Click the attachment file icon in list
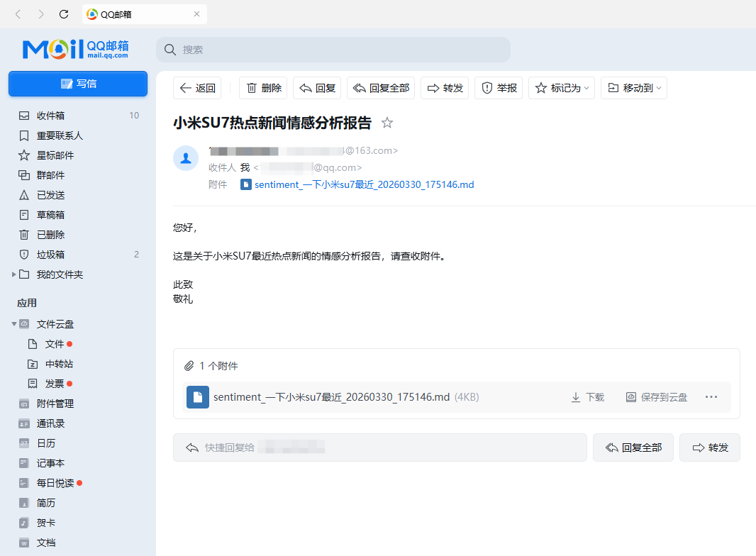The width and height of the screenshot is (756, 556). coord(198,397)
